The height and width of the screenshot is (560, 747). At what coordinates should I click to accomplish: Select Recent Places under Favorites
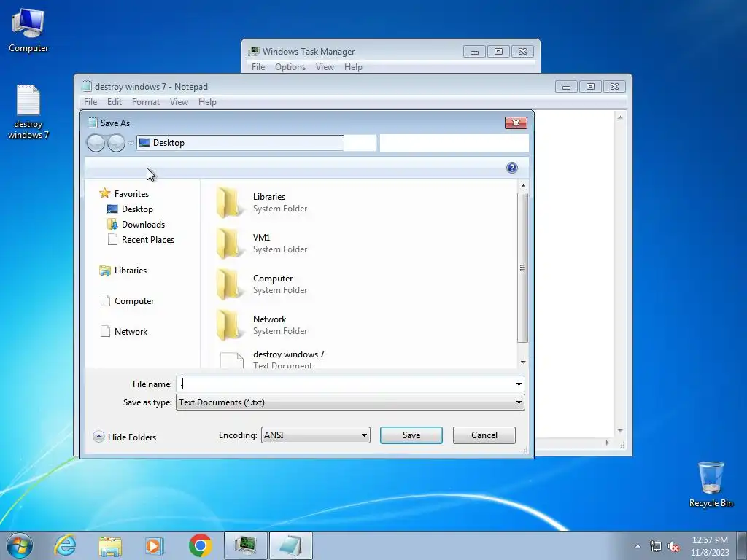click(141, 239)
